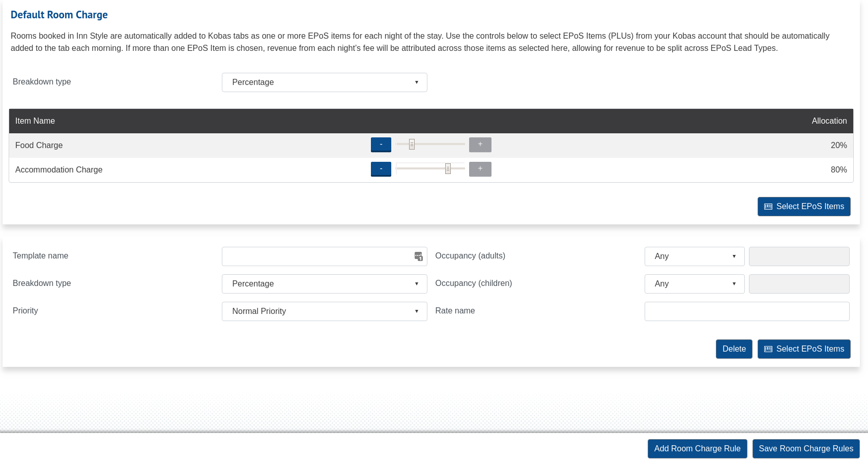Viewport: 868px width, 461px height.
Task: Open the rule's Breakdown type dropdown
Action: click(x=324, y=284)
